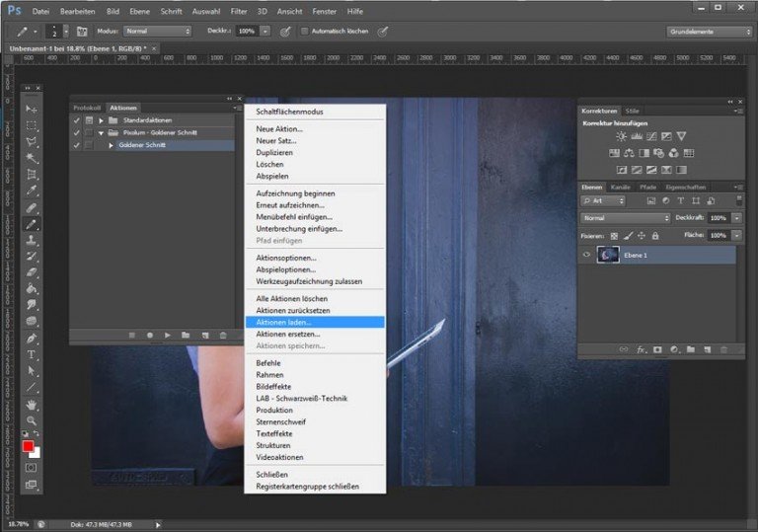Switch to the Protokoll tab

[x=89, y=108]
